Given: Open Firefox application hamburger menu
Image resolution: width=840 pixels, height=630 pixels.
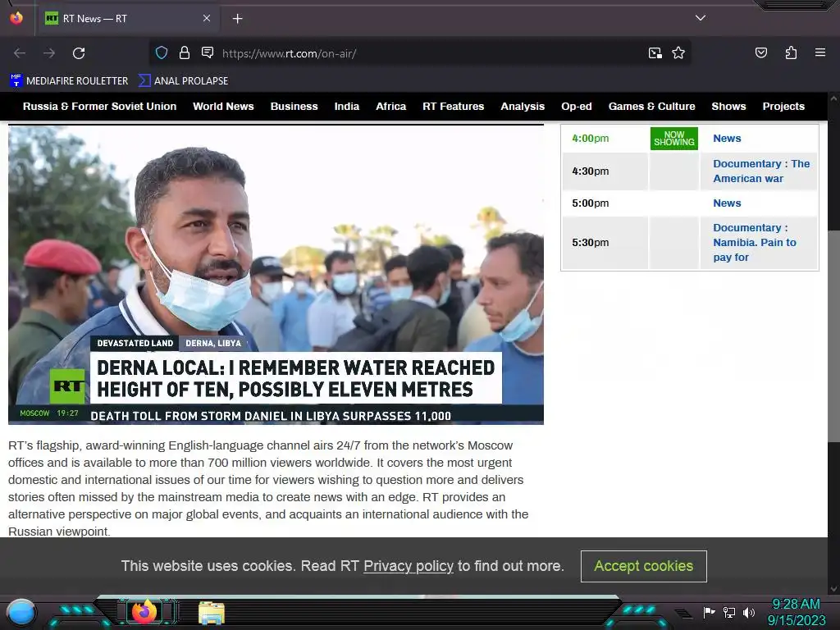Looking at the screenshot, I should click(820, 52).
